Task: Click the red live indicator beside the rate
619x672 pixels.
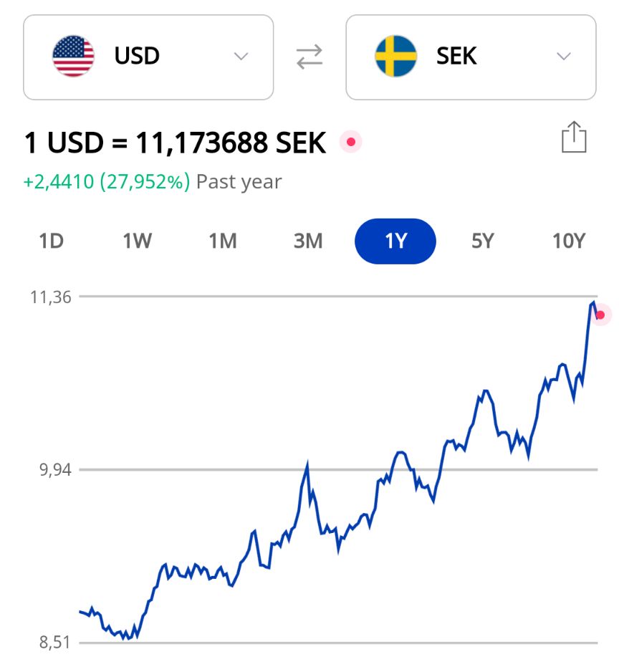Action: pyautogui.click(x=350, y=142)
